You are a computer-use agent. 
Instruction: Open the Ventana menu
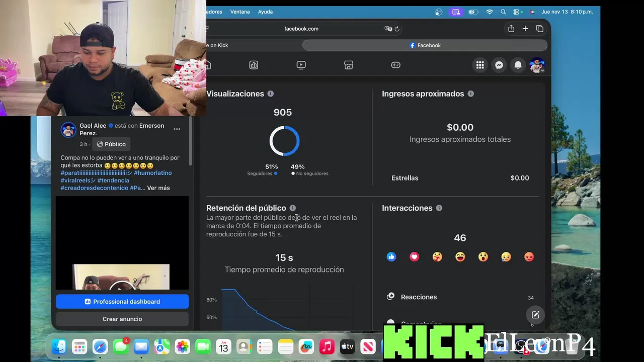pyautogui.click(x=240, y=12)
